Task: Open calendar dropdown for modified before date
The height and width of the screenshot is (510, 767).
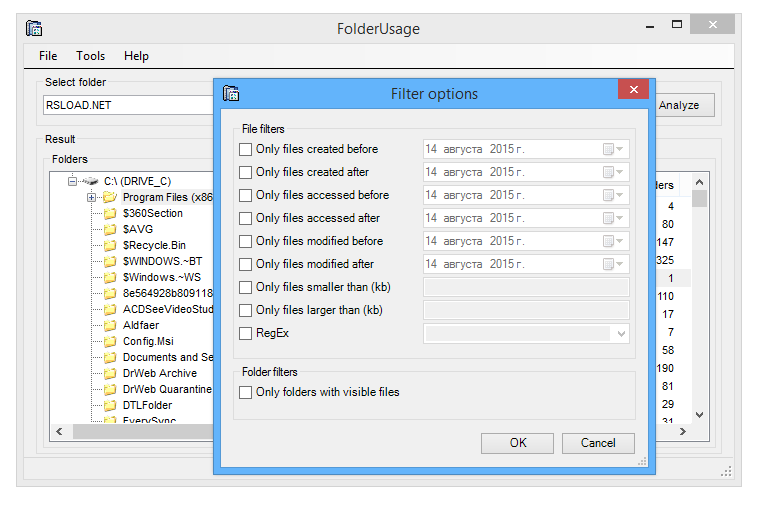Action: (613, 241)
